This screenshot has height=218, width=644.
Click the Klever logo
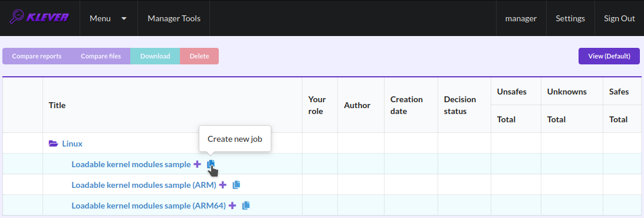point(39,18)
